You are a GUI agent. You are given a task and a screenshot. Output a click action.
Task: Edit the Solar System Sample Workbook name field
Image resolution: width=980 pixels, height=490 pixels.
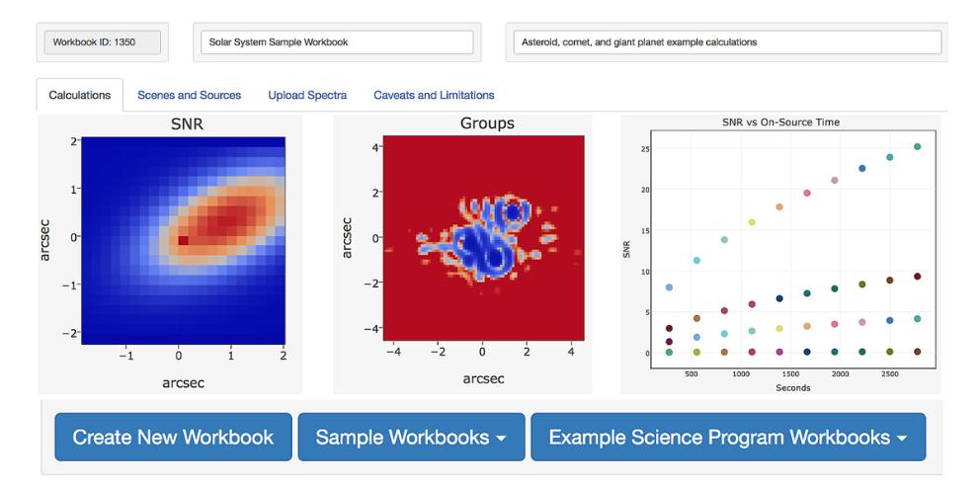337,42
